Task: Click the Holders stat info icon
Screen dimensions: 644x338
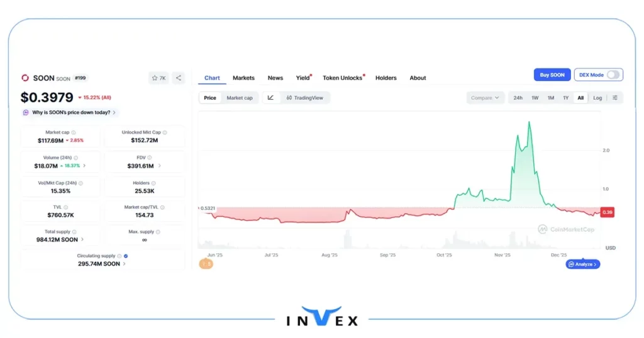Action: tap(152, 183)
